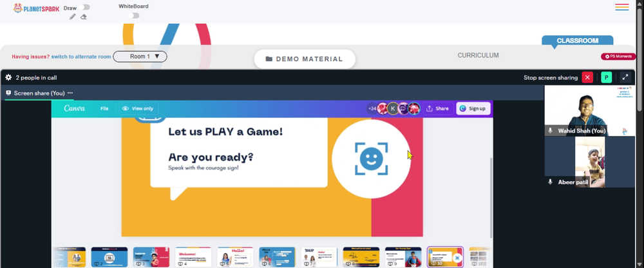
Task: Click the first red collaborator avatar
Action: point(383,108)
